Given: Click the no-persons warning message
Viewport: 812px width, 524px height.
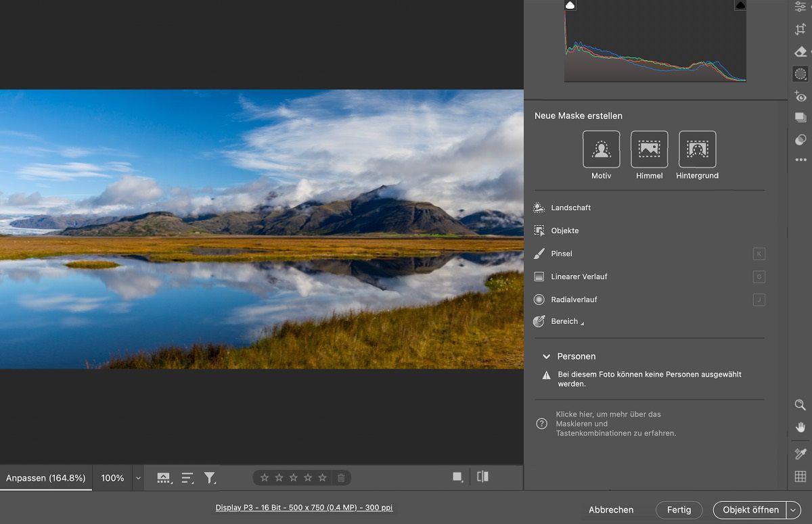Looking at the screenshot, I should (650, 379).
